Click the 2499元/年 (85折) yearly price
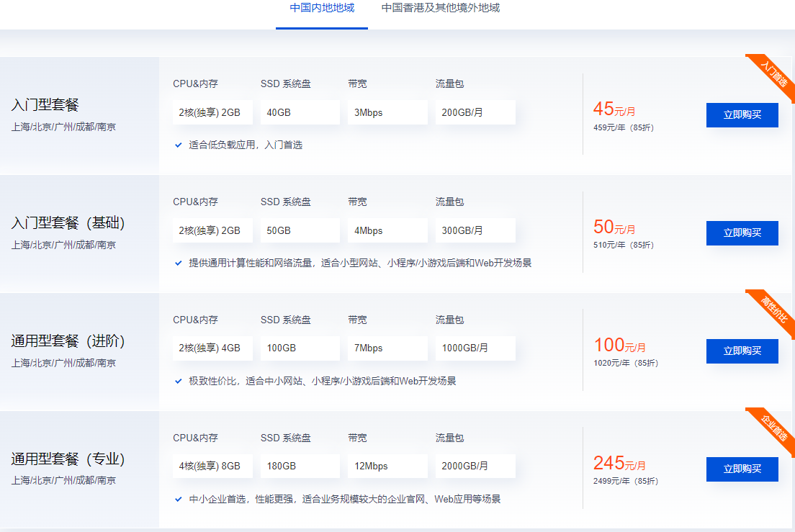This screenshot has width=795, height=532. click(626, 482)
